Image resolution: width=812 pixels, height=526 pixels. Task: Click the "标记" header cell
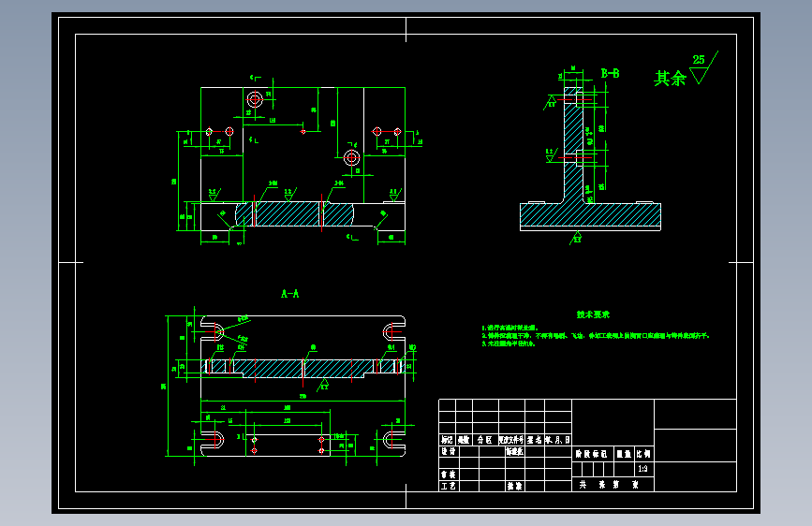pyautogui.click(x=448, y=440)
